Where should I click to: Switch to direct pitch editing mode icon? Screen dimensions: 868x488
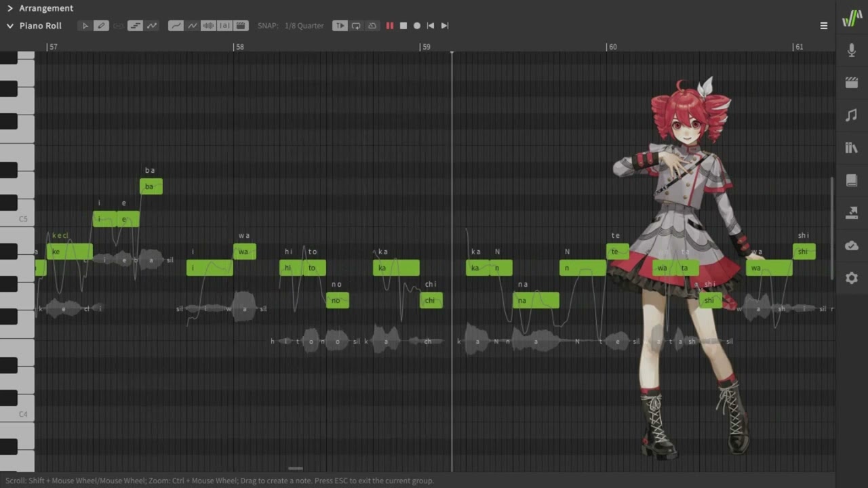coord(152,26)
